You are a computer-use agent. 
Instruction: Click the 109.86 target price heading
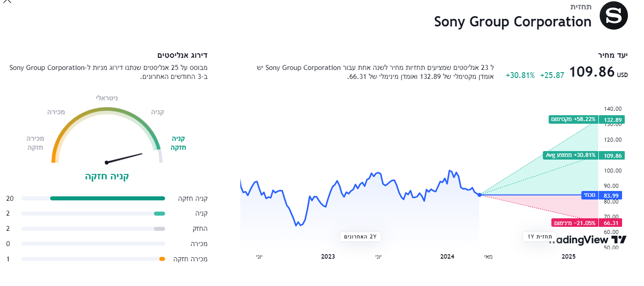593,72
